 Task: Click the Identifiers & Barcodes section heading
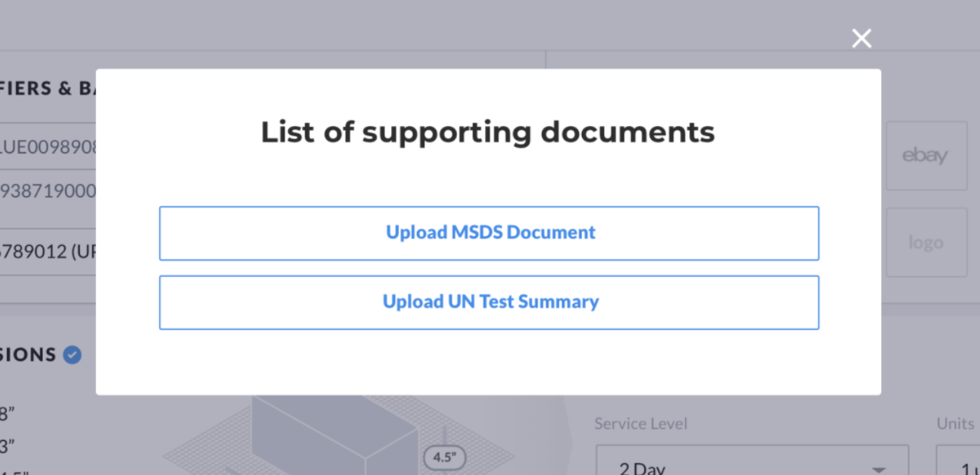[48, 88]
